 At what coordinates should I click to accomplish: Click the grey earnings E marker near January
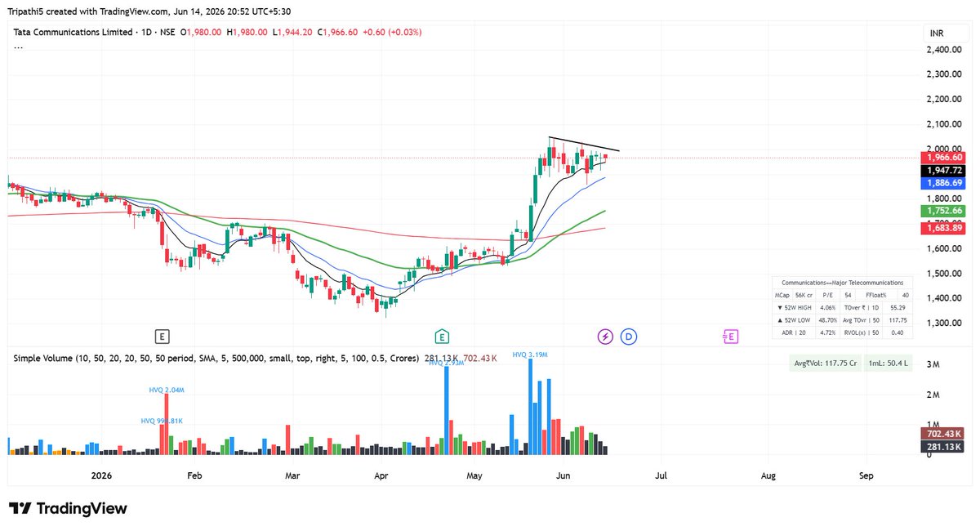coord(163,336)
